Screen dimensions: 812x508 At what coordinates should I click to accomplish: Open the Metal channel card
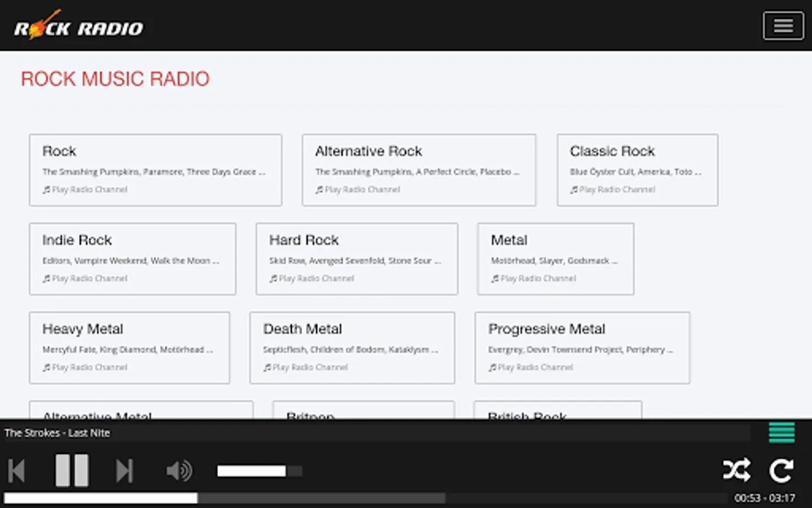[x=556, y=259]
